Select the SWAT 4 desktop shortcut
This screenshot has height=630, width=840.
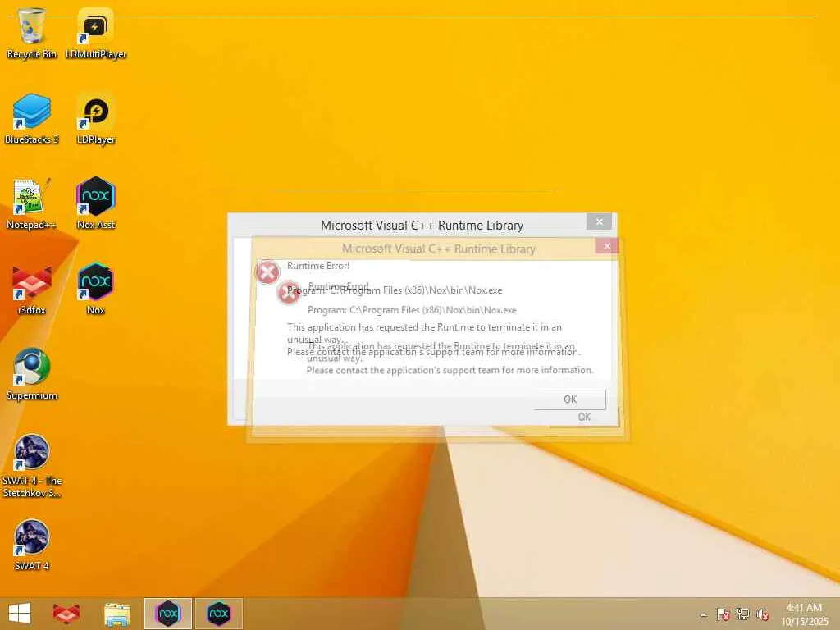click(x=32, y=545)
